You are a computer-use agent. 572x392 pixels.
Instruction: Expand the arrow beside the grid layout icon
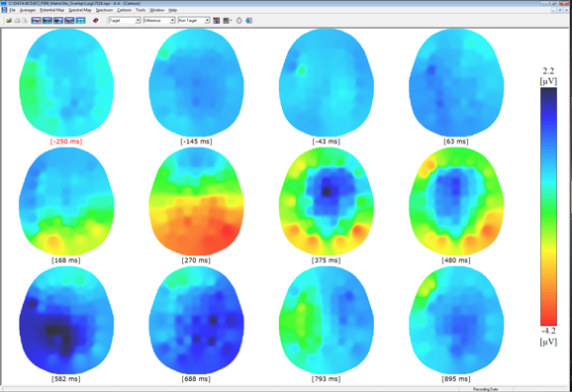click(231, 21)
